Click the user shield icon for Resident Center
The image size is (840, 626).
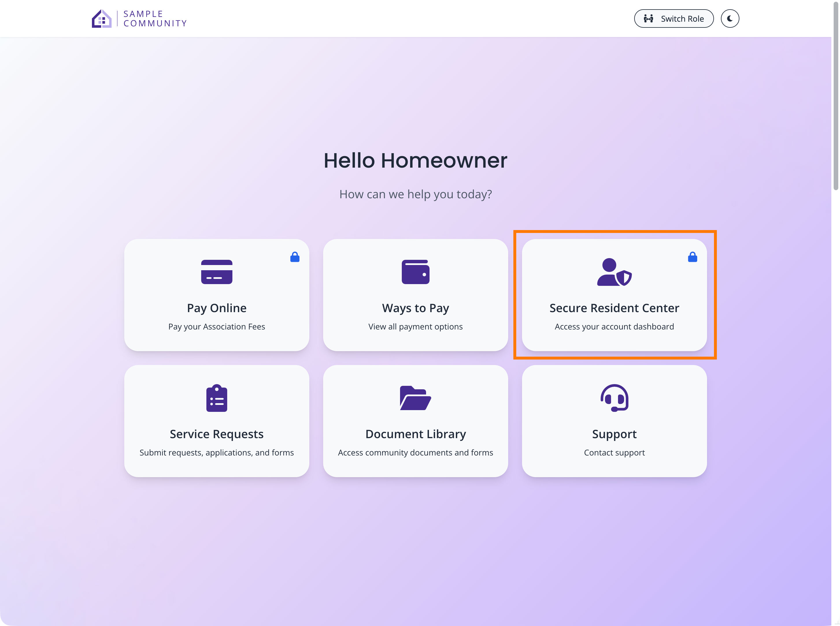click(x=614, y=272)
